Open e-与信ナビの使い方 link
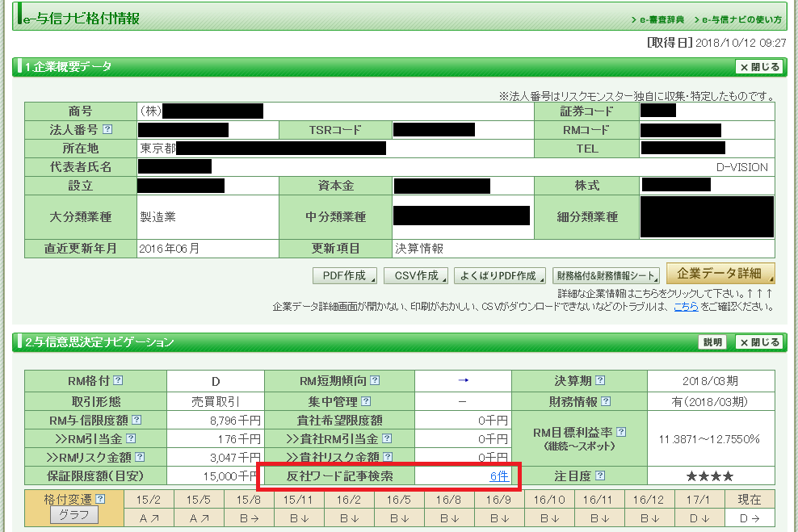Screen dimensions: 798x532 (741, 19)
